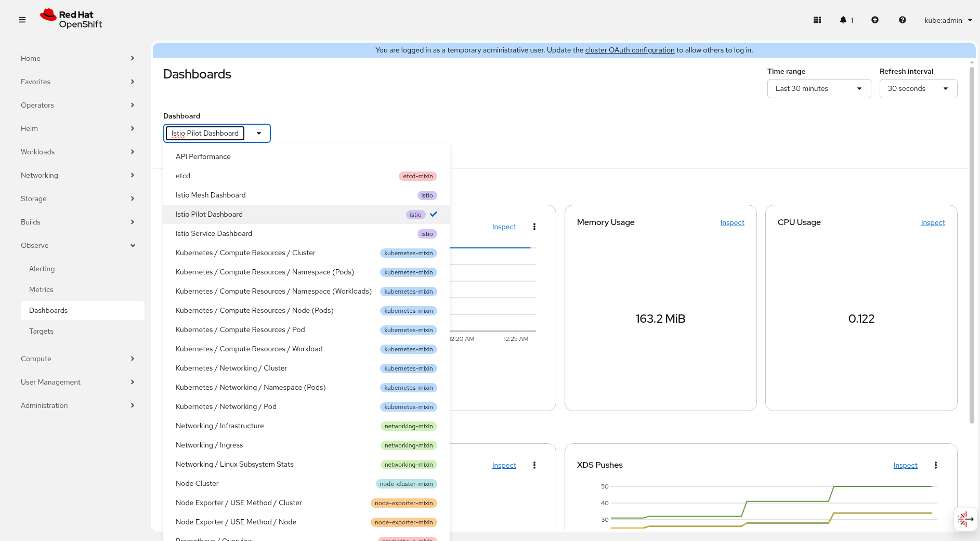The image size is (980, 541).
Task: Open the cluster OAuth configuration link
Action: tap(630, 50)
